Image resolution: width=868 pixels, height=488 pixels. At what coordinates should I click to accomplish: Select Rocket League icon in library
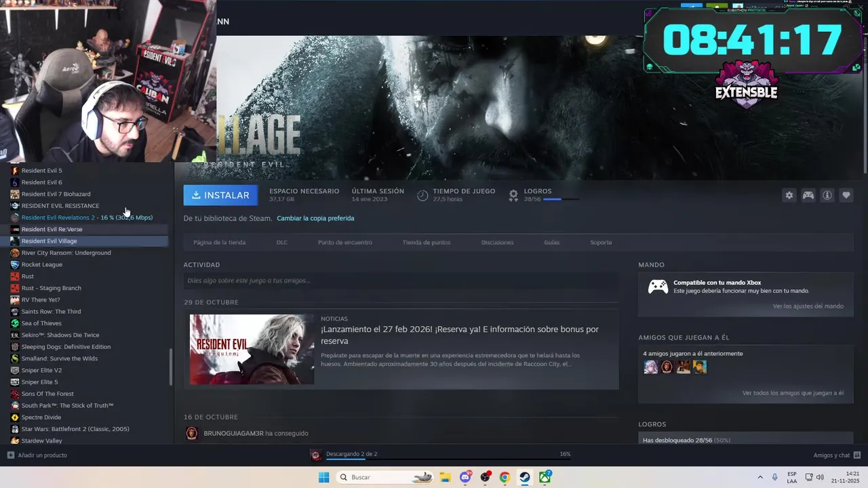tap(15, 264)
